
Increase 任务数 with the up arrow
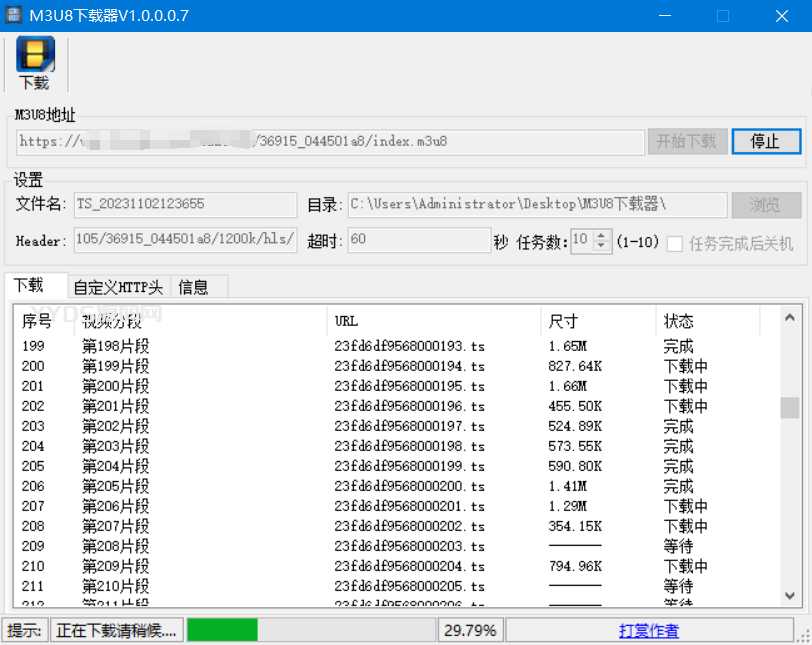point(601,236)
